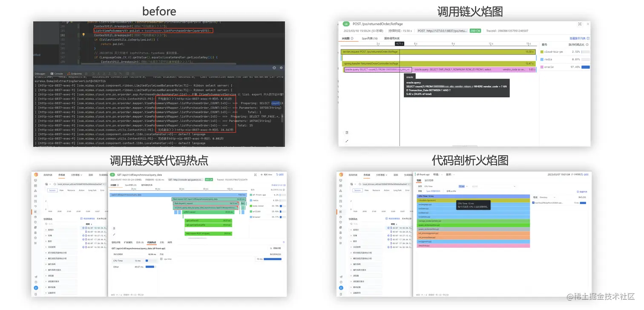The image size is (644, 310).
Task: Click sleep(hub.py) flame row
Action: [x=473, y=245]
